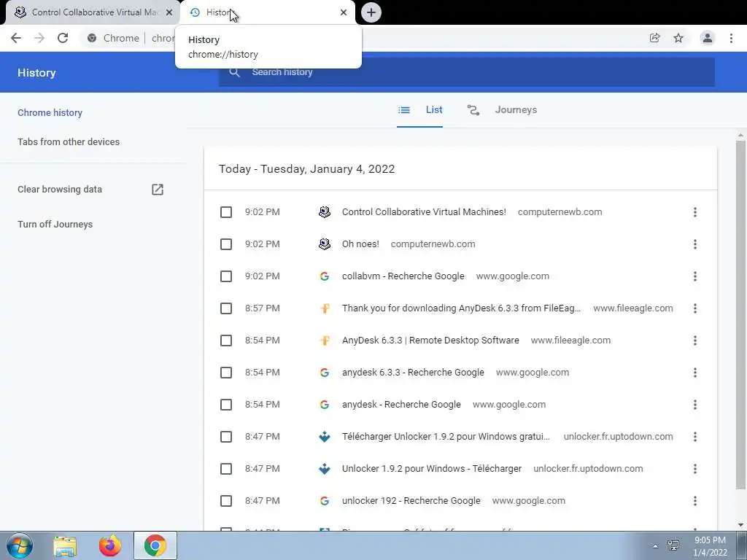Bookmark this tab with star icon

tap(678, 38)
